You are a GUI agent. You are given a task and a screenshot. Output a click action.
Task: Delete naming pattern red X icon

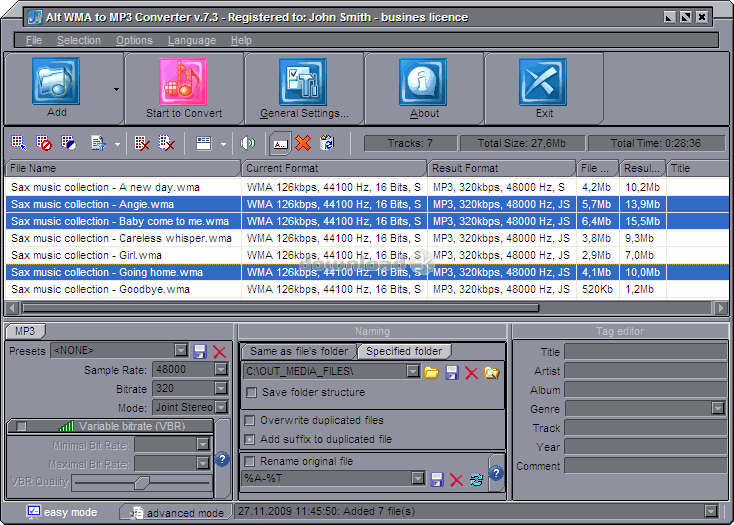456,480
